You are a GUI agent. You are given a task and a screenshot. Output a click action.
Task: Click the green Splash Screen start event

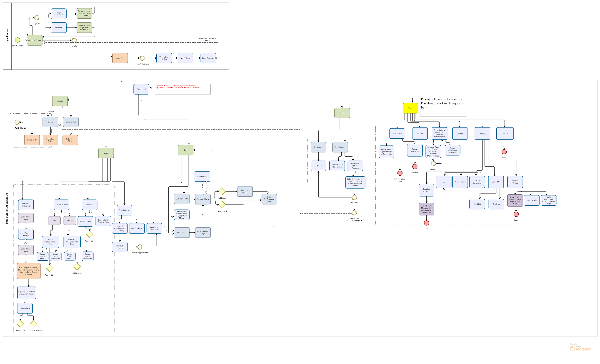point(17,40)
